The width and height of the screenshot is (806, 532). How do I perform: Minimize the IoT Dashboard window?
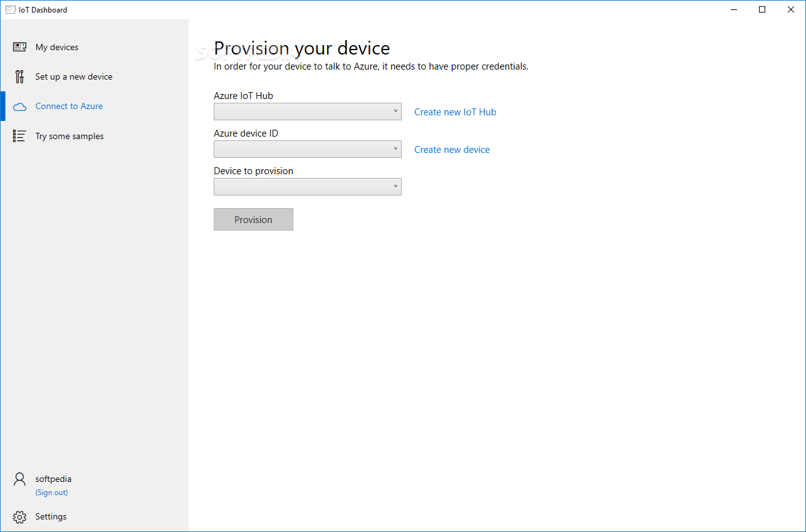pyautogui.click(x=733, y=9)
